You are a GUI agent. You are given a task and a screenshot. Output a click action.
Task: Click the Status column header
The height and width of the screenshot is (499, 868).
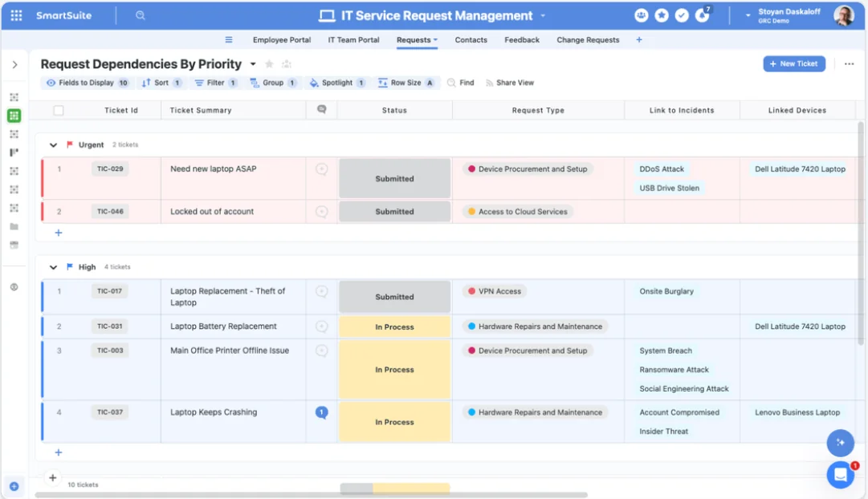coord(395,110)
